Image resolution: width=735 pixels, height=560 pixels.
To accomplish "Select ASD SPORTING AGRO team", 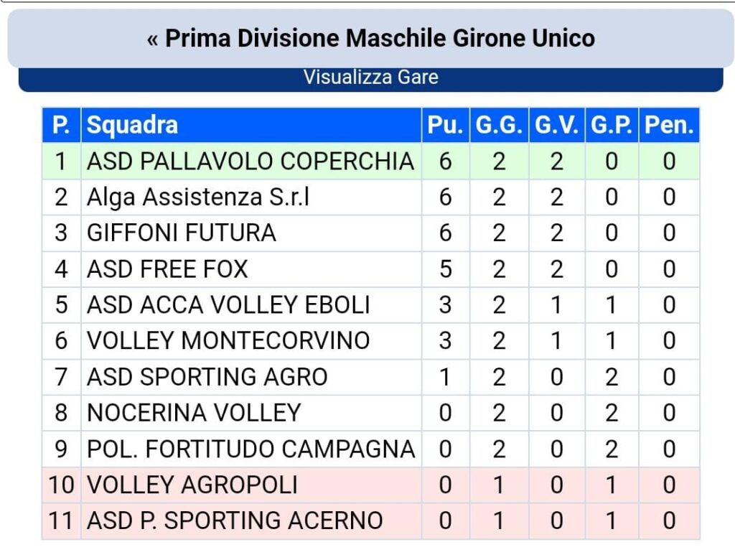I will 207,377.
